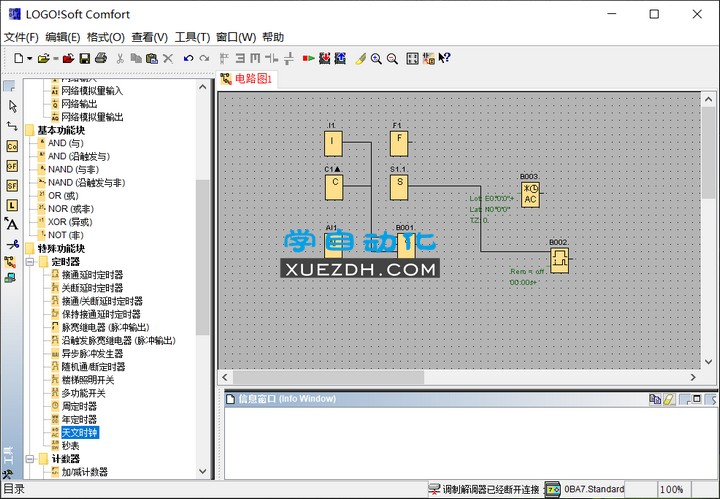Select AND (与) in the function tree
Screen dimensions: 720x499
(x=66, y=143)
